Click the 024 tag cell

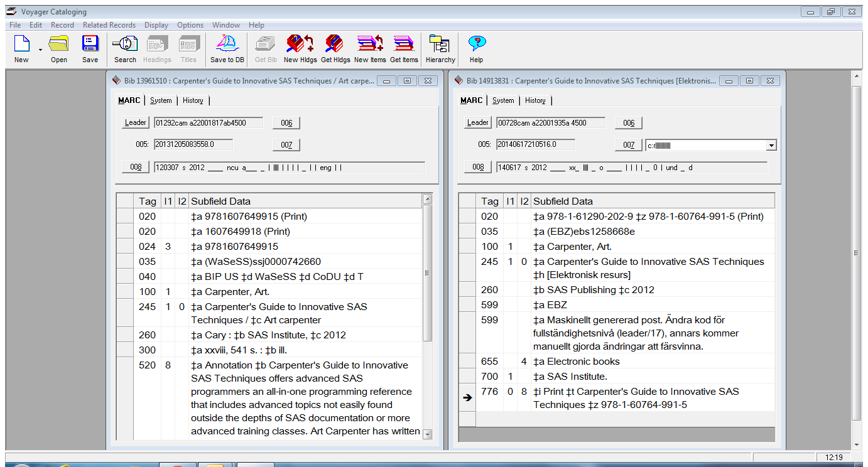(148, 247)
